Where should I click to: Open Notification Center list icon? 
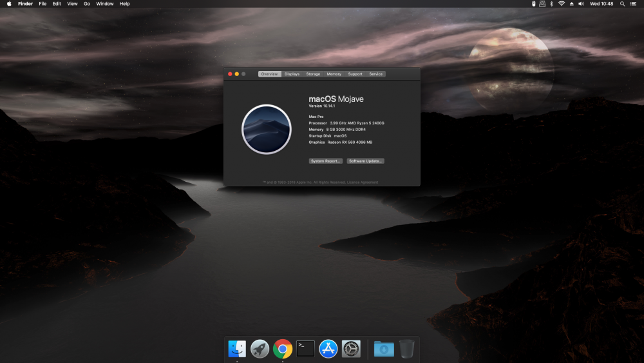633,4
